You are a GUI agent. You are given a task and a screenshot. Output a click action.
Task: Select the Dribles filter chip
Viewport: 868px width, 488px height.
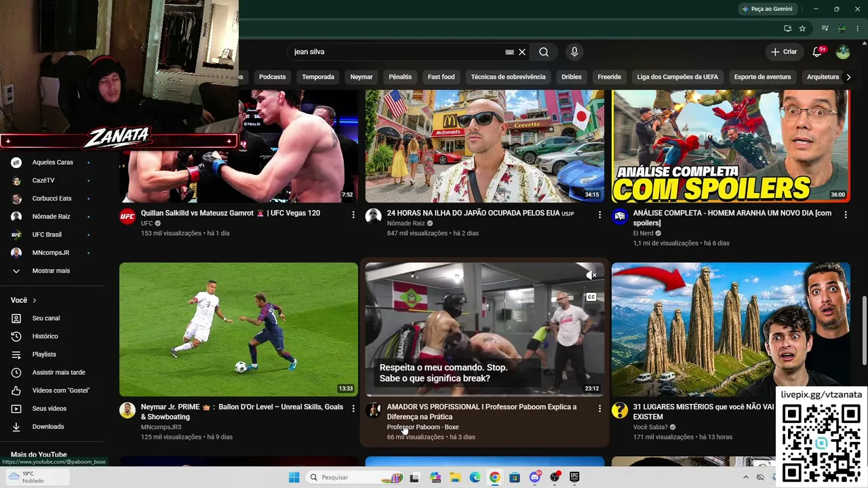(572, 77)
